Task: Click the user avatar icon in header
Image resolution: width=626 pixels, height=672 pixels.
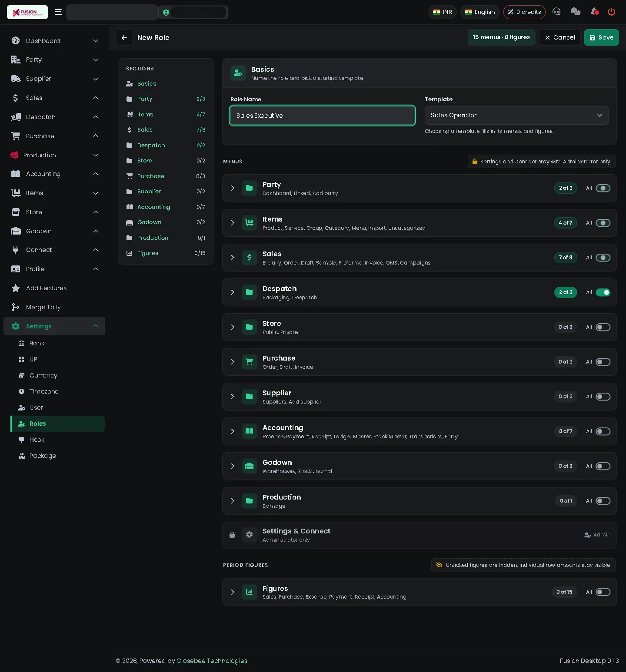Action: coord(166,12)
